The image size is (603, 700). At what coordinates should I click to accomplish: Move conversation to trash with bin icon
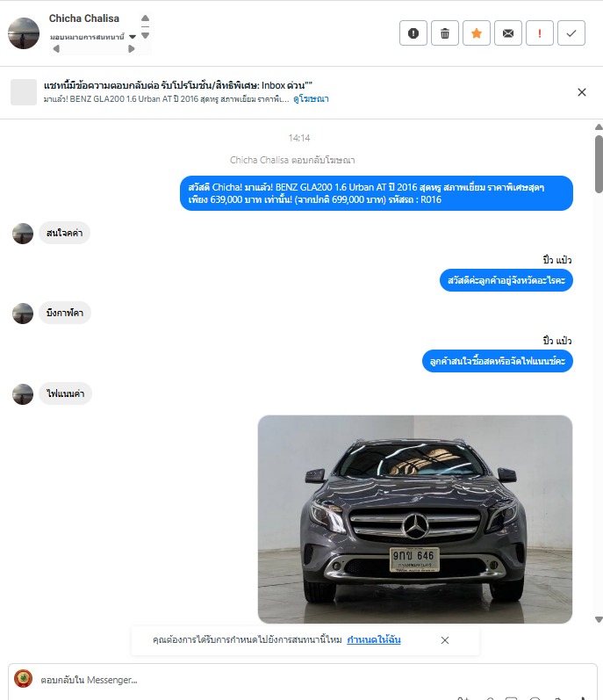click(x=445, y=33)
